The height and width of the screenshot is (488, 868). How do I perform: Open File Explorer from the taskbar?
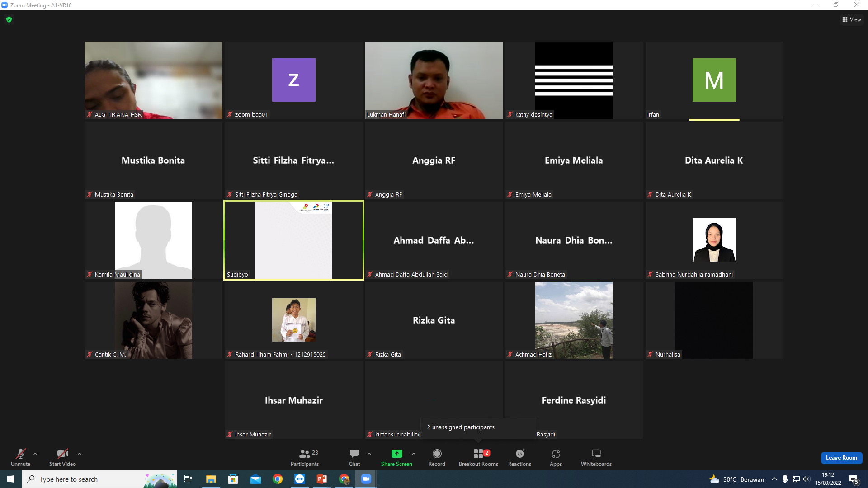point(211,479)
